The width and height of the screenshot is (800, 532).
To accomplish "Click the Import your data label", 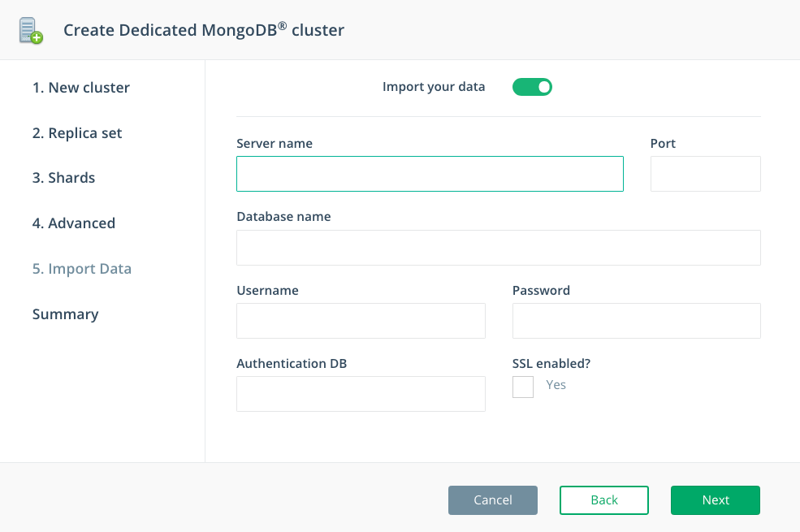I will point(434,87).
